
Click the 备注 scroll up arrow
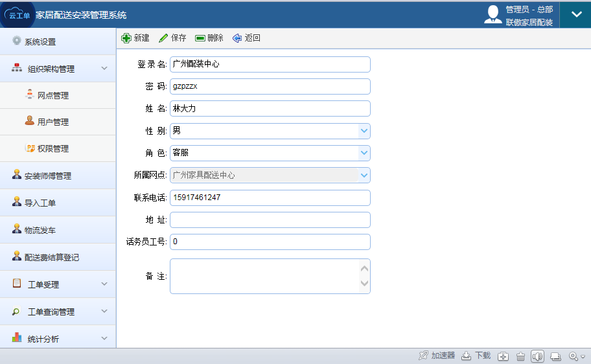coord(364,269)
